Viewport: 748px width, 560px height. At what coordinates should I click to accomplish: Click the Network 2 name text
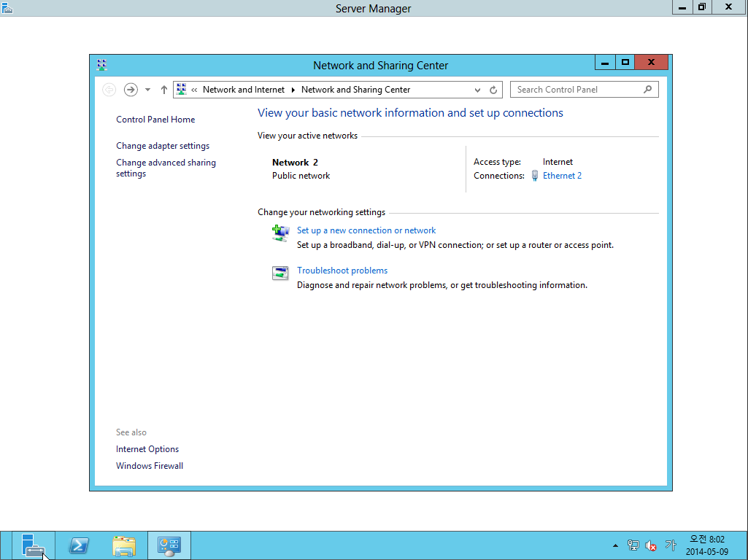pyautogui.click(x=295, y=163)
